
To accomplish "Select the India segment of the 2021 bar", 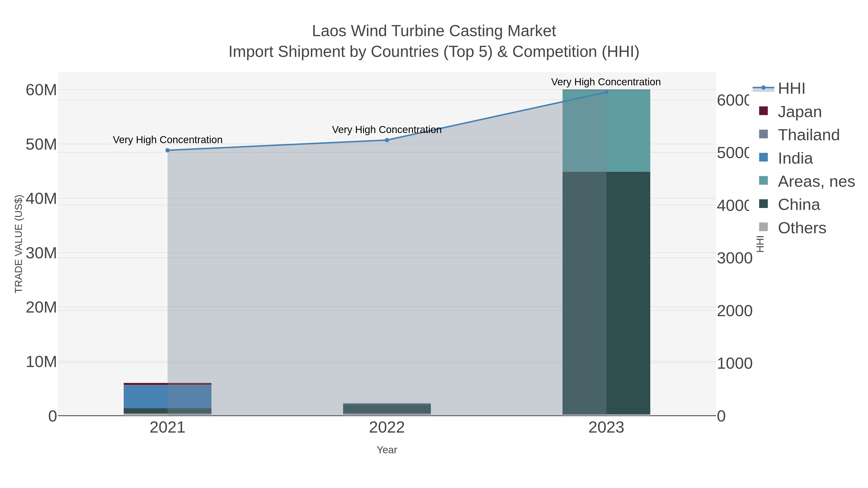I will [x=168, y=397].
